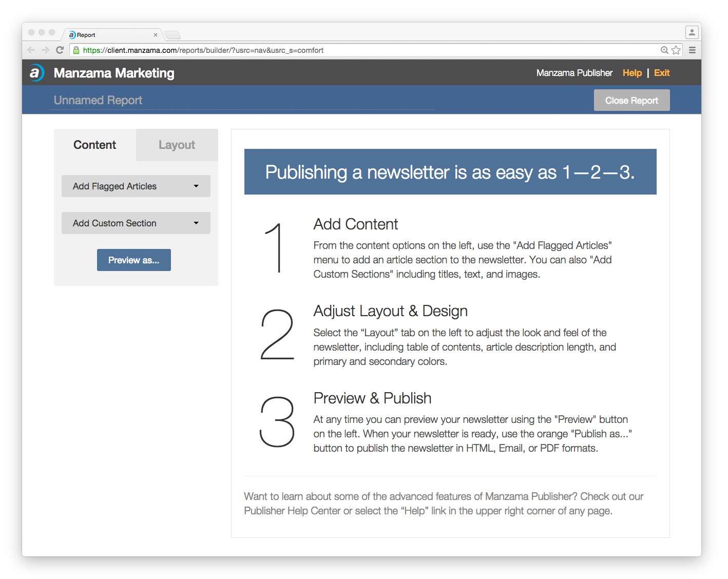Click the Close Report button
728x579 pixels.
631,101
